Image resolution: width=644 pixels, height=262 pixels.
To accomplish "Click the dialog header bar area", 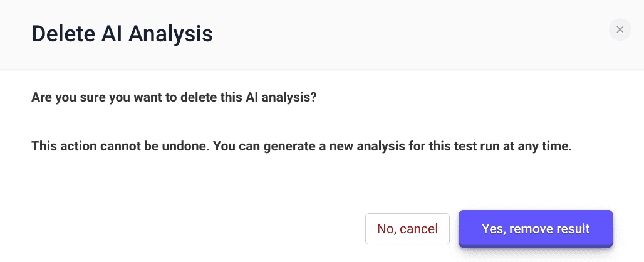I will (322, 34).
